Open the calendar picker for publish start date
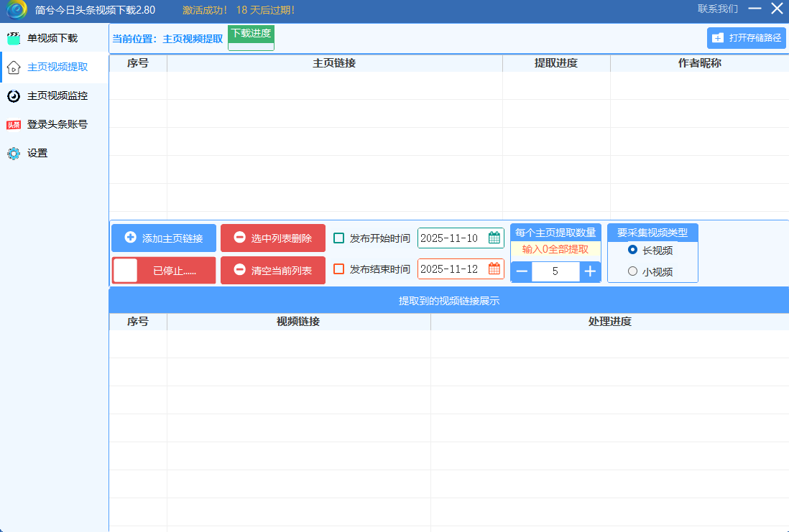Viewport: 789px width, 532px height. (494, 238)
